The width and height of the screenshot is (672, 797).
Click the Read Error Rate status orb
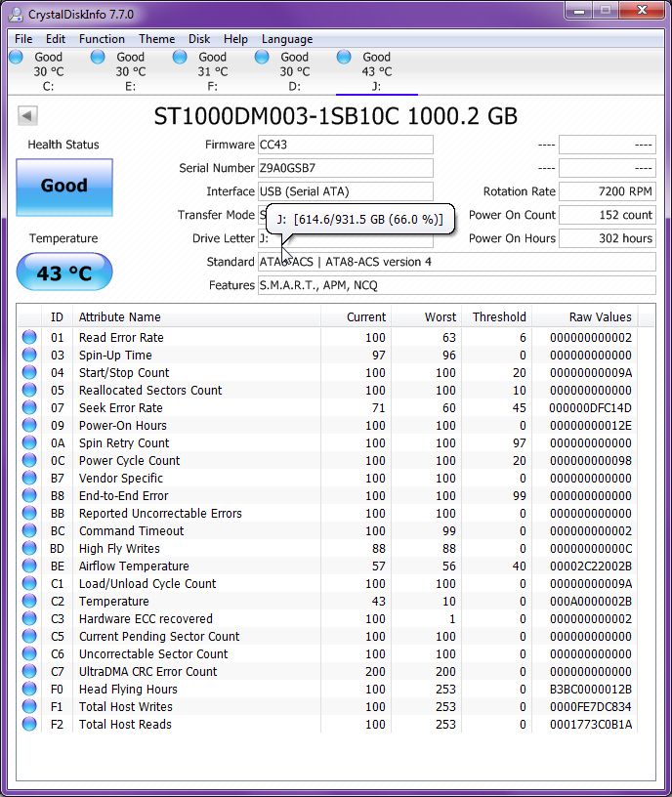pos(29,337)
